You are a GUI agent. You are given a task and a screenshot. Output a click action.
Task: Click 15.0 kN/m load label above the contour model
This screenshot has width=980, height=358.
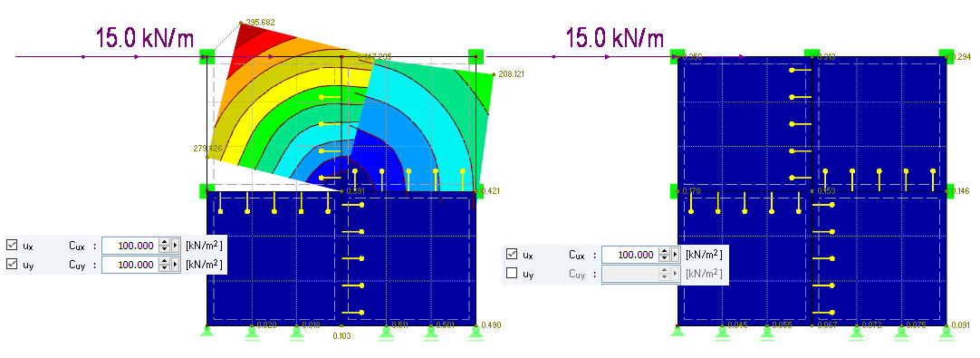(145, 37)
